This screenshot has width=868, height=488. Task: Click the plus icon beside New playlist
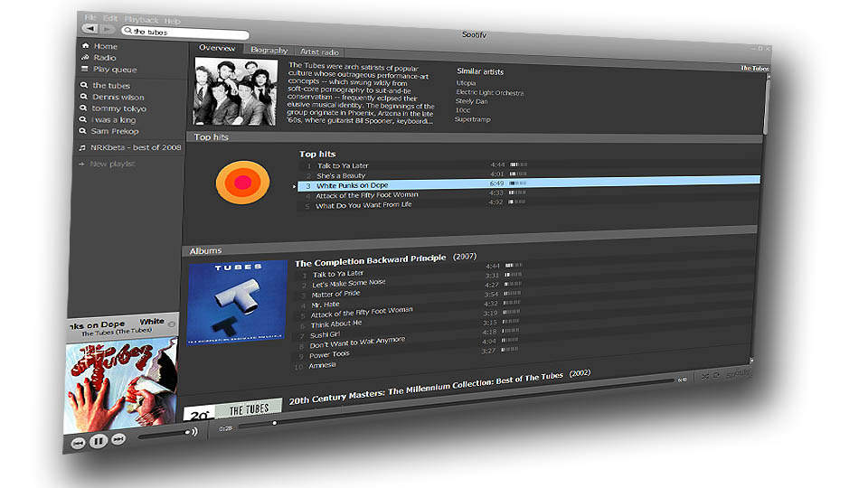point(81,164)
